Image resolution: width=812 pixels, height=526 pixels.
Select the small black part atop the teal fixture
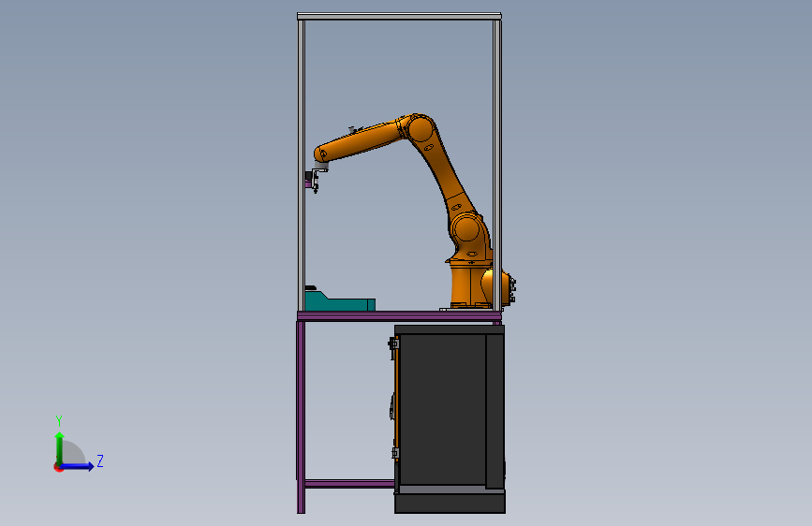point(310,287)
